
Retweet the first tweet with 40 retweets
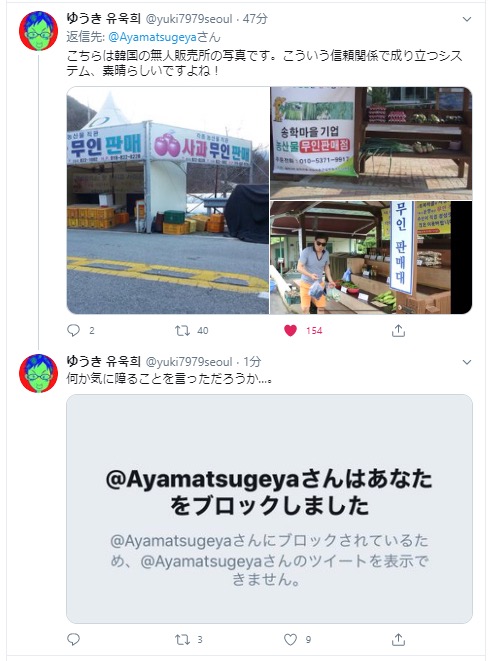pyautogui.click(x=182, y=330)
